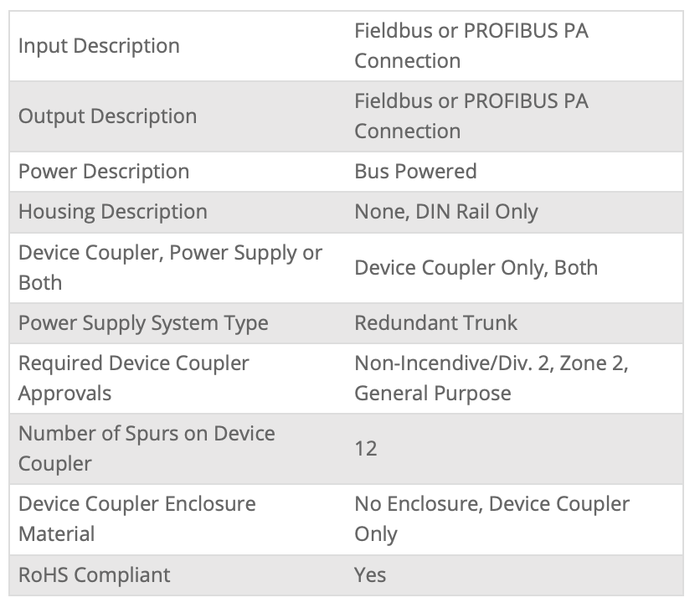Click the Housing Description label

112,212
